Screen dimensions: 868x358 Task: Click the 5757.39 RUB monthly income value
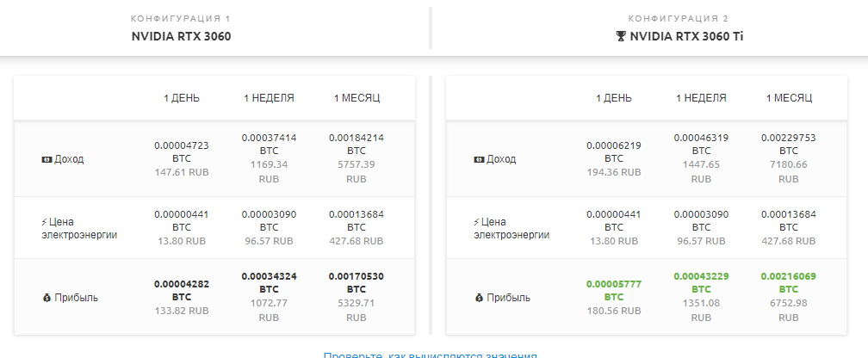356,172
